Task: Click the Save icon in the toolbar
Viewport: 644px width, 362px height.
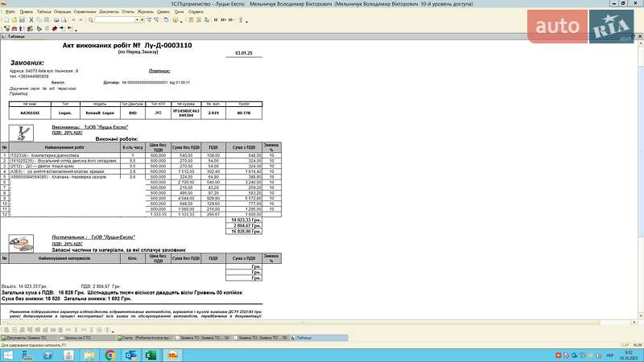Action: (x=22, y=19)
